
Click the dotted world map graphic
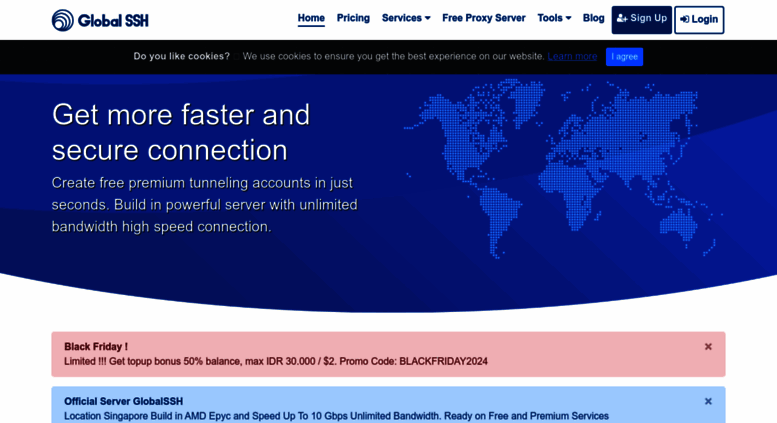[x=562, y=168]
